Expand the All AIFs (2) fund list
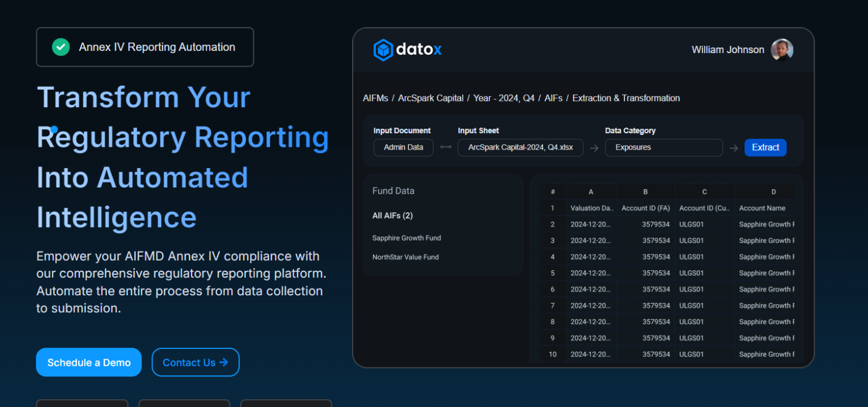The height and width of the screenshot is (407, 868). (x=393, y=216)
